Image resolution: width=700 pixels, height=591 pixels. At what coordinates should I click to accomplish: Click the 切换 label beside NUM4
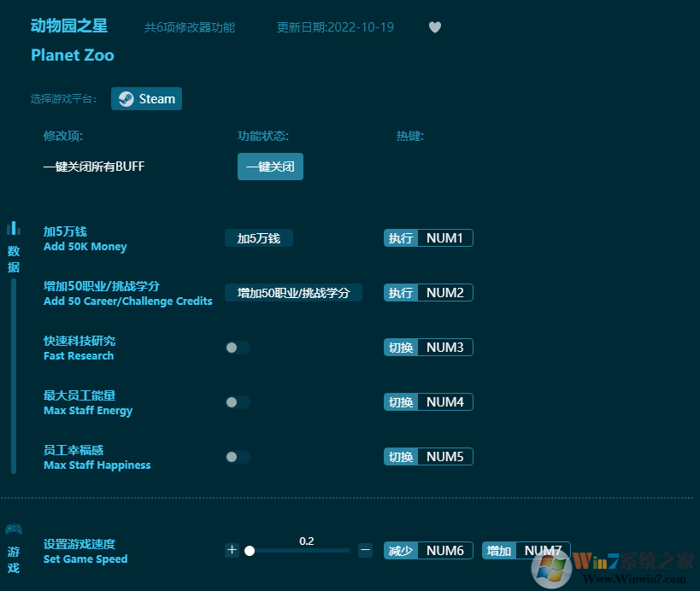tap(401, 402)
